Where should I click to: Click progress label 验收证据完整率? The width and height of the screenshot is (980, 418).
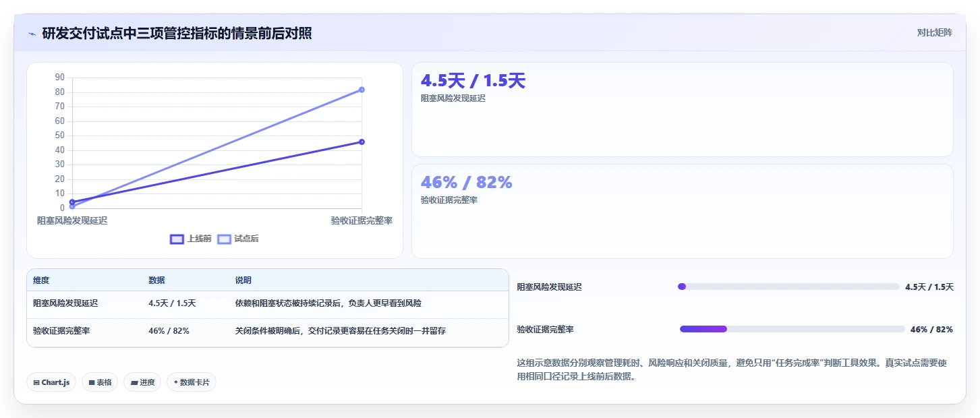tap(546, 329)
